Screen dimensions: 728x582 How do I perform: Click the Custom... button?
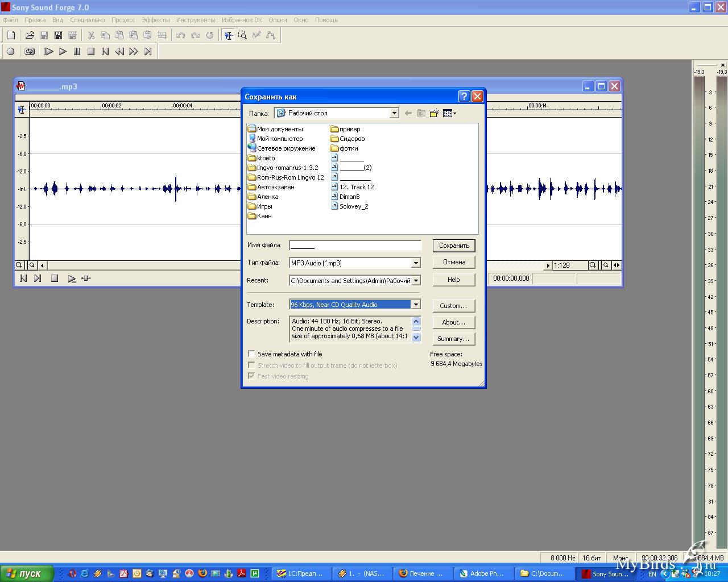coord(454,306)
